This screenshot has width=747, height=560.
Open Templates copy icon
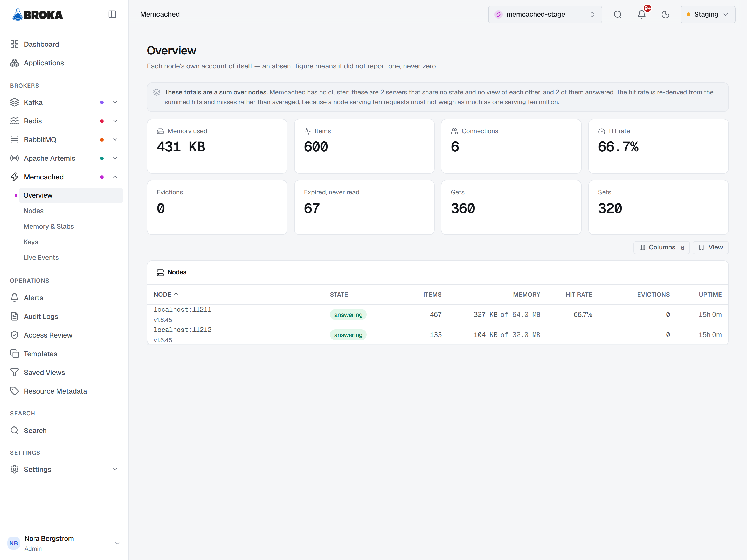pyautogui.click(x=15, y=354)
